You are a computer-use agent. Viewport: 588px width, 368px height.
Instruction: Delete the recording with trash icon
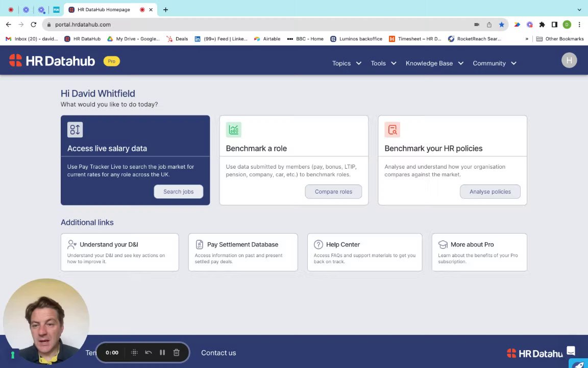tap(176, 352)
